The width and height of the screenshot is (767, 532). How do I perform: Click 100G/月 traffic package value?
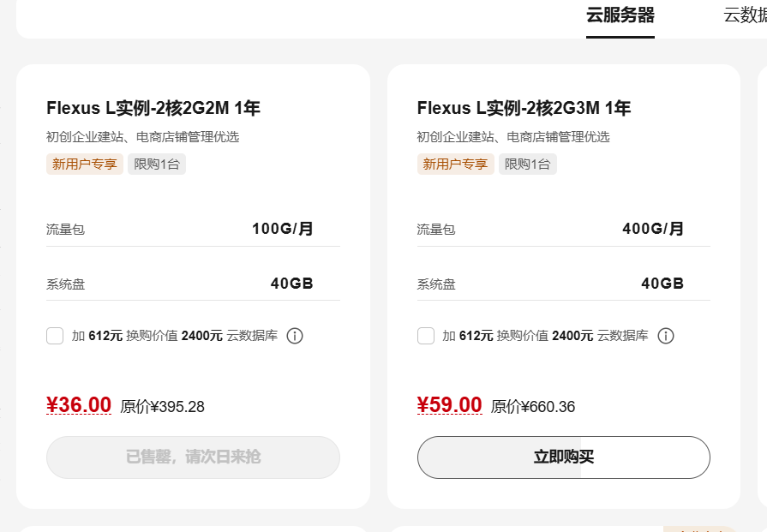click(282, 229)
